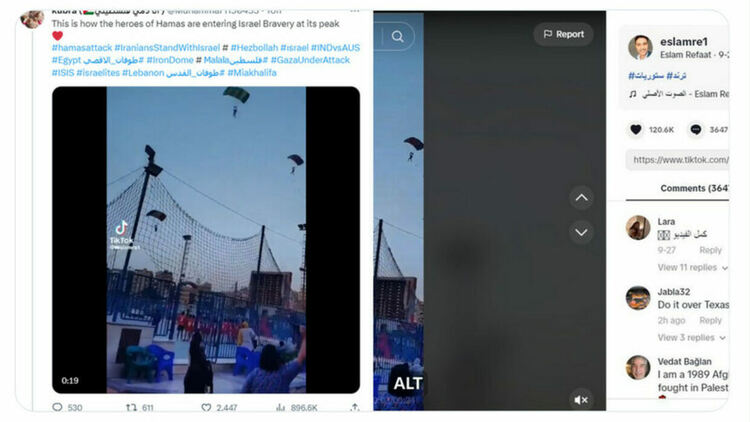View tweet analytics bar chart icon
The width and height of the screenshot is (750, 422).
pyautogui.click(x=281, y=408)
